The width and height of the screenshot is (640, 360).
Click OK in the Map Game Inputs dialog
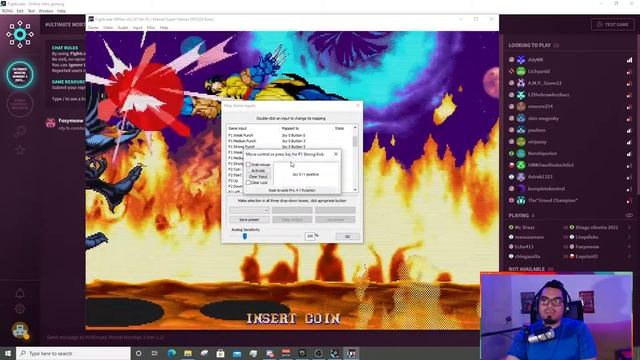pyautogui.click(x=347, y=236)
